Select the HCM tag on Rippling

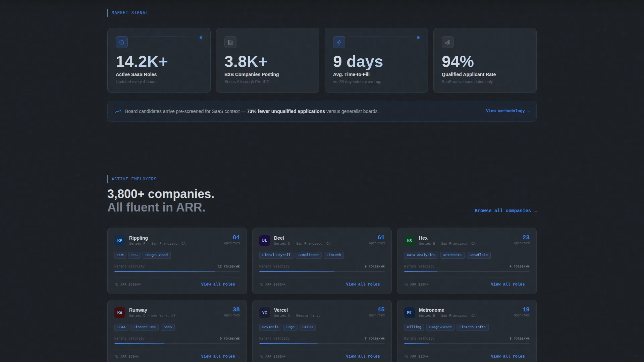pyautogui.click(x=120, y=255)
